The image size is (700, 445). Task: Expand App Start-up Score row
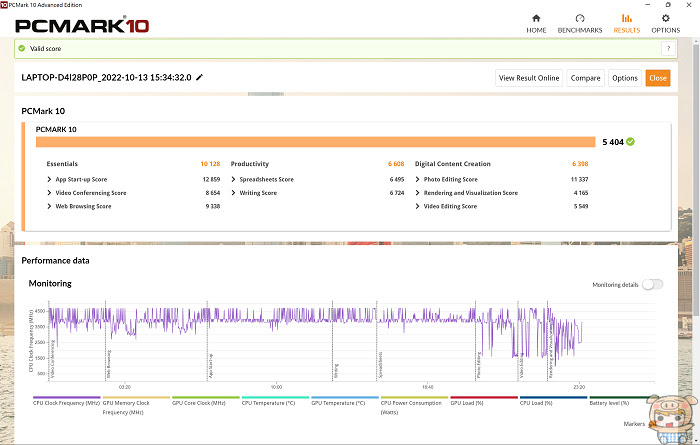49,179
